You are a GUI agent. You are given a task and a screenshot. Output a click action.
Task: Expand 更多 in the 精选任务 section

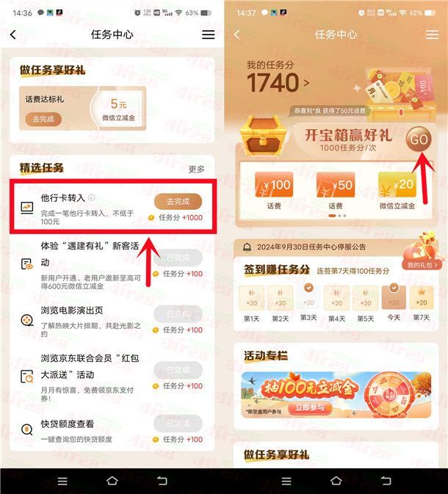click(196, 169)
